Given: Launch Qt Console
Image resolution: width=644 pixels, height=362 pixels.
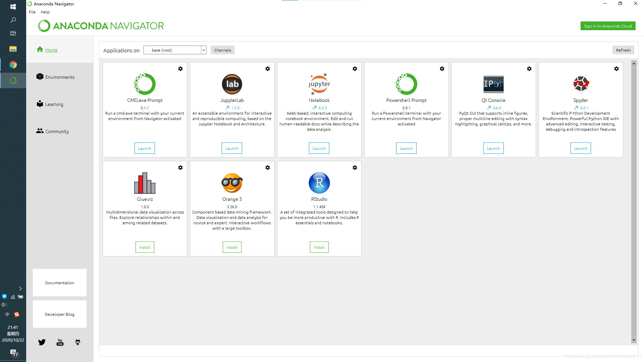Looking at the screenshot, I should (x=493, y=148).
